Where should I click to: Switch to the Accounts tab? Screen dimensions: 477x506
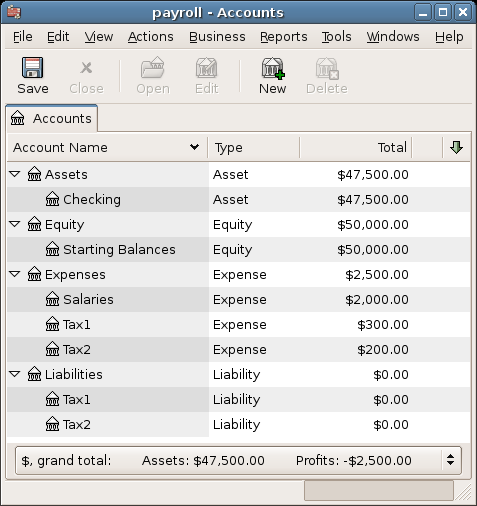pos(51,118)
